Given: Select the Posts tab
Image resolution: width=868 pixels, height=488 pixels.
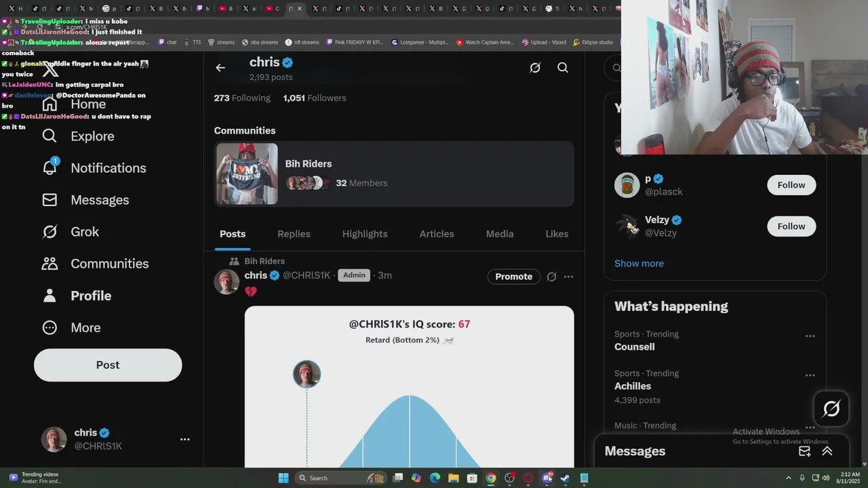Looking at the screenshot, I should pyautogui.click(x=233, y=234).
